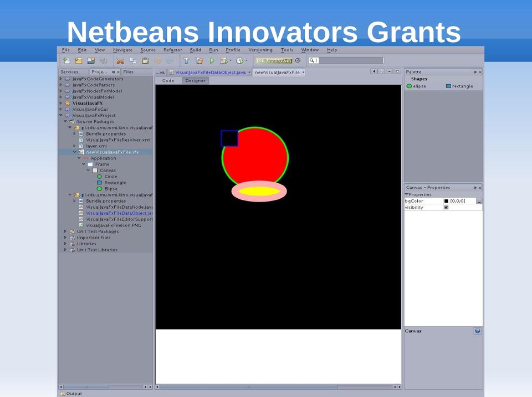Click the Output button in status bar
This screenshot has width=532, height=397.
click(71, 394)
